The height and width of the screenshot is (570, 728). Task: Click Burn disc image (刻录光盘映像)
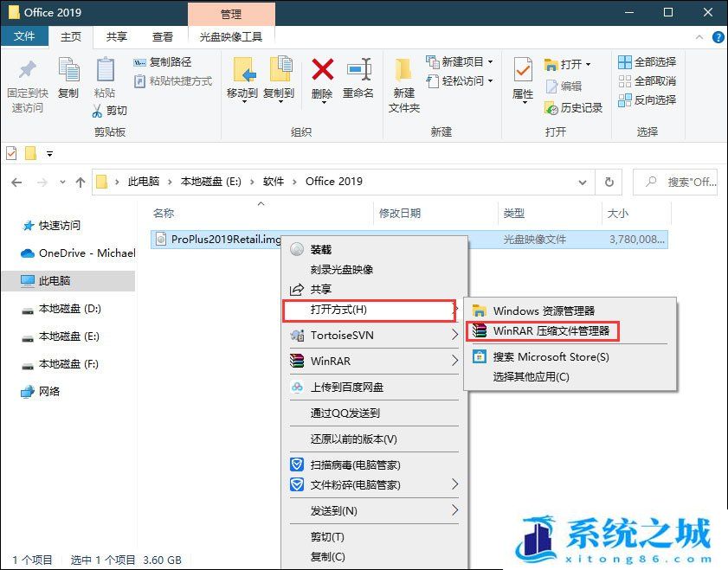click(374, 270)
